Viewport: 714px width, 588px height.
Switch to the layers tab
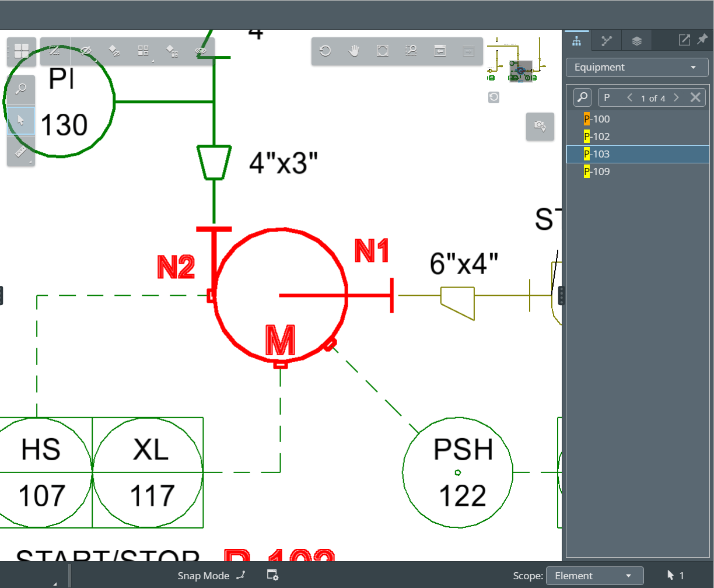point(636,40)
